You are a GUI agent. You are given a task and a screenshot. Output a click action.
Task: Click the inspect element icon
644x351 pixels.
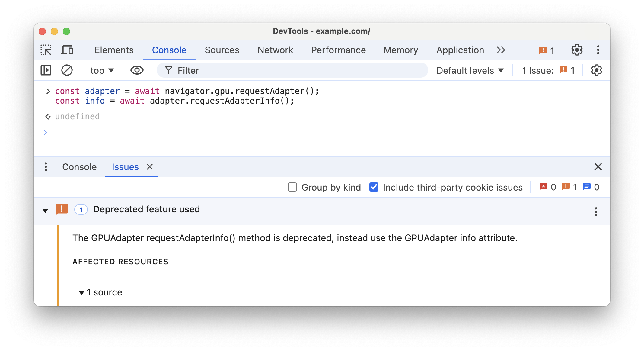point(46,50)
